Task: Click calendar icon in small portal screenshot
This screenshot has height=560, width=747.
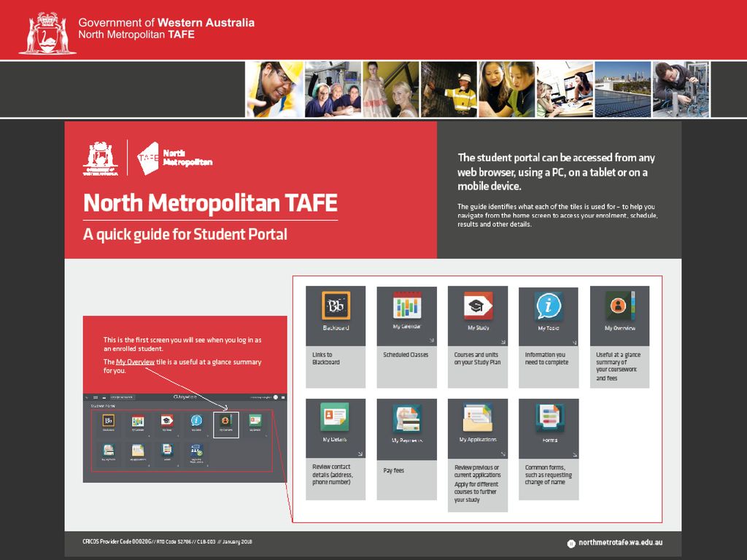Action: 138,421
